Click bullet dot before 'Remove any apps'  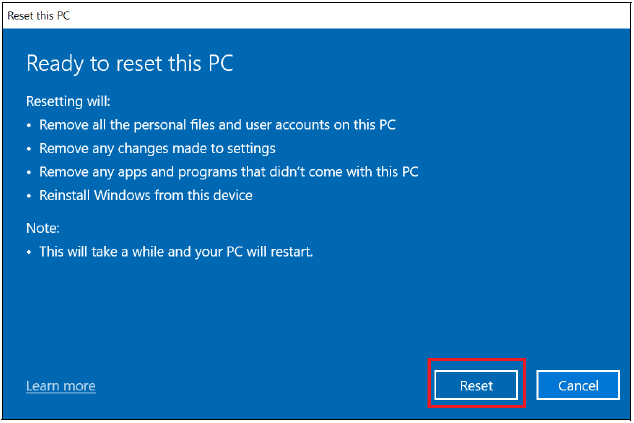[30, 172]
